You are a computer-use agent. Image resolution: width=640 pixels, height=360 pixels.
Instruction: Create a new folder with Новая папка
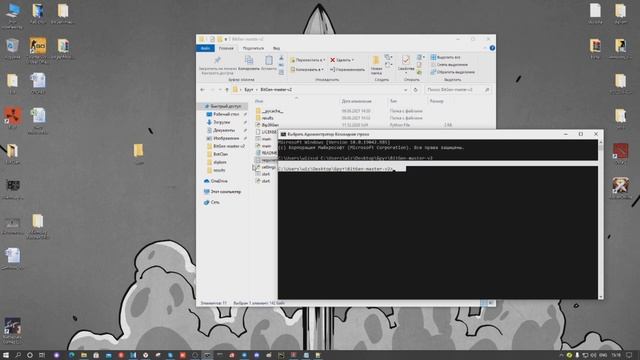376,65
